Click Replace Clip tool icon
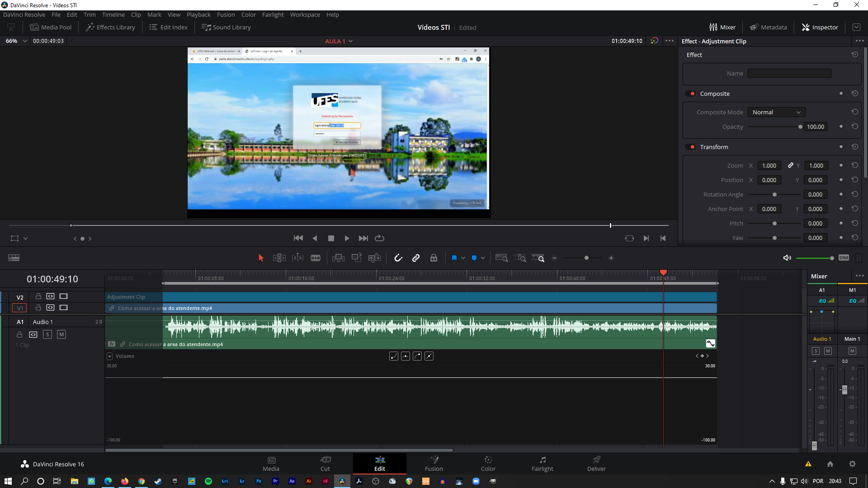Screen dimensions: 868x488 [375, 258]
